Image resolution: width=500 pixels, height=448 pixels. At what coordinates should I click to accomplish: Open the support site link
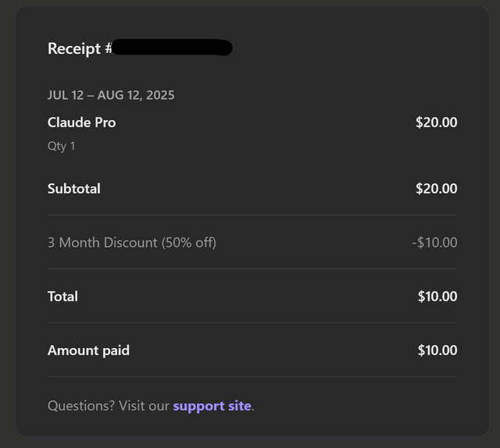[212, 406]
